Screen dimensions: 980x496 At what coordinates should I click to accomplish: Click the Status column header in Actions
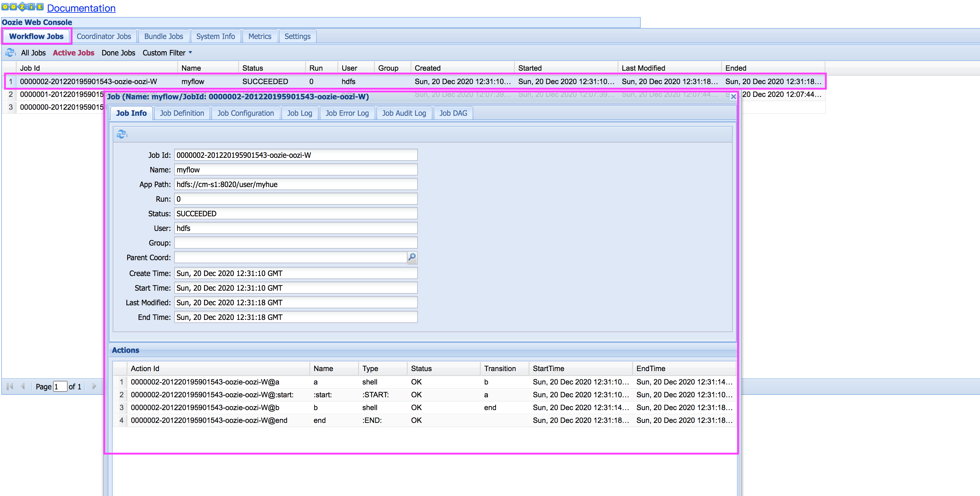pos(421,368)
